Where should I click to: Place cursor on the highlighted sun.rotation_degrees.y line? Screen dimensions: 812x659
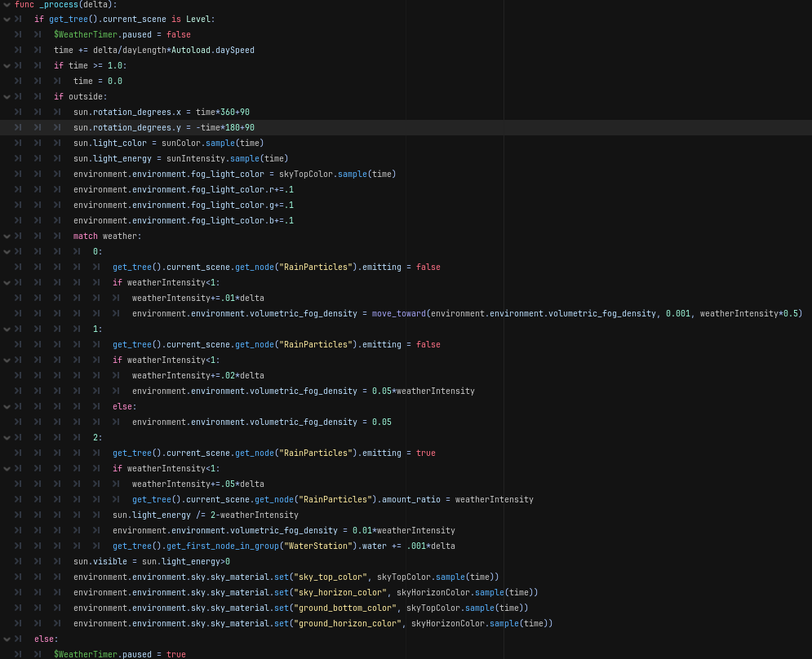point(163,127)
